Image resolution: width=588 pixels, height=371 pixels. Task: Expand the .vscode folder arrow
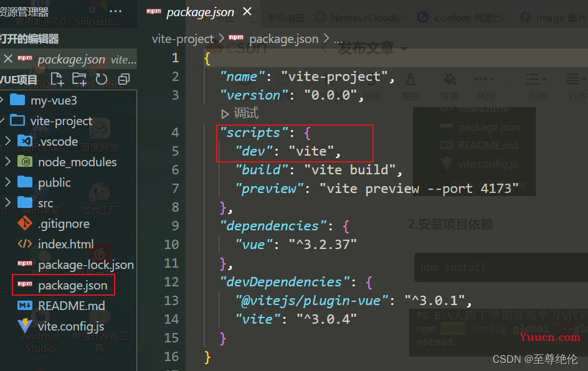(7, 141)
